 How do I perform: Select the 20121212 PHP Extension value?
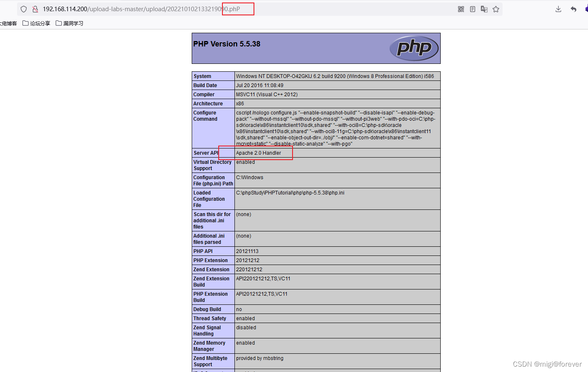pyautogui.click(x=248, y=260)
